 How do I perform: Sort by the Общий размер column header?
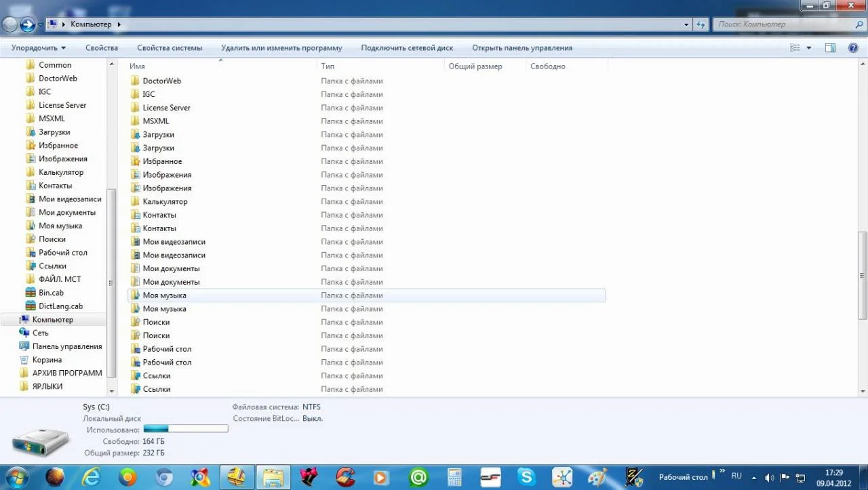pyautogui.click(x=485, y=66)
